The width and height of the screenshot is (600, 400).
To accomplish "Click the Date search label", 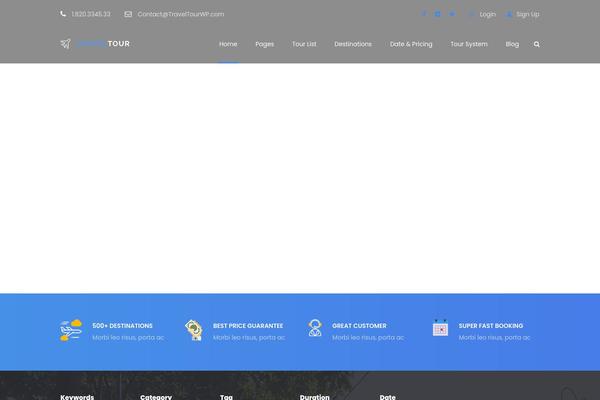I will 387,397.
